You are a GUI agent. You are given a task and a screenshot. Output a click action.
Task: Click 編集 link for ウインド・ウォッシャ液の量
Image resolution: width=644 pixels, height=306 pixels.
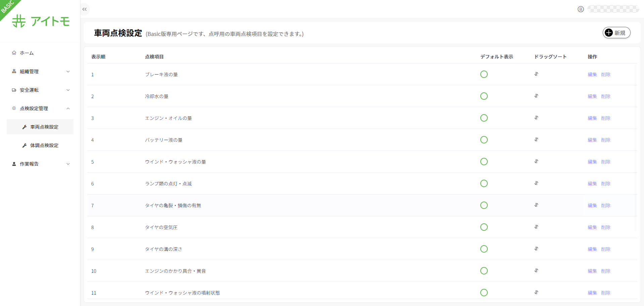point(592,162)
